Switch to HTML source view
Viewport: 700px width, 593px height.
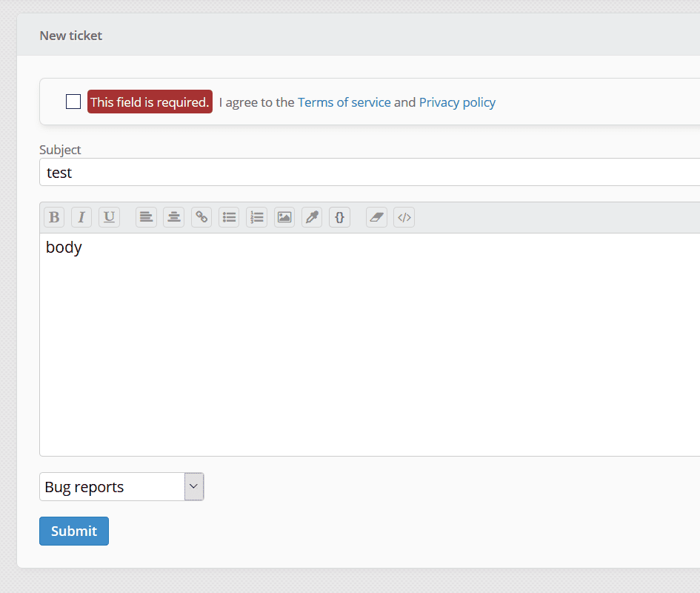[x=404, y=216]
